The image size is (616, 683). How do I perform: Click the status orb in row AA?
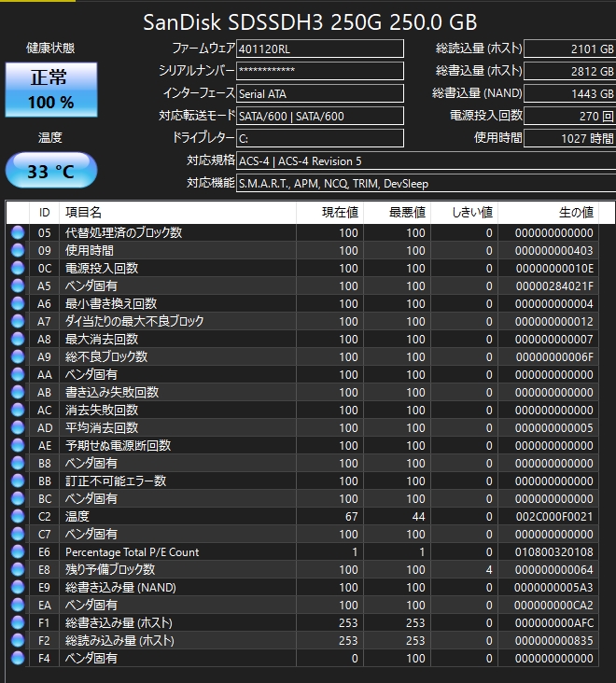click(18, 374)
